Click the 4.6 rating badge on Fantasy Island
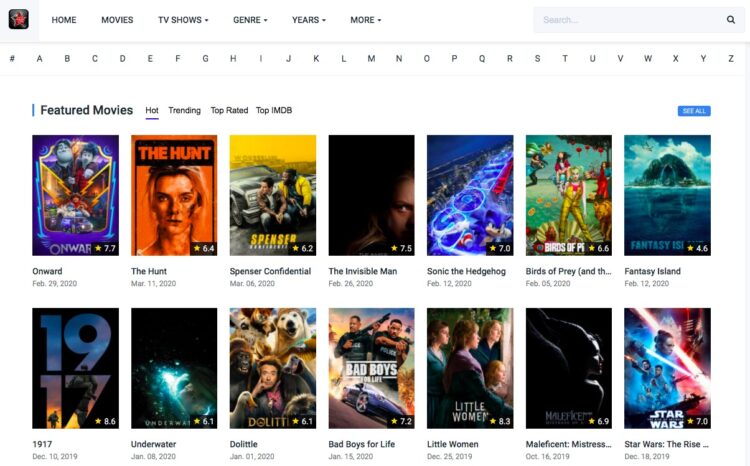 tap(697, 248)
